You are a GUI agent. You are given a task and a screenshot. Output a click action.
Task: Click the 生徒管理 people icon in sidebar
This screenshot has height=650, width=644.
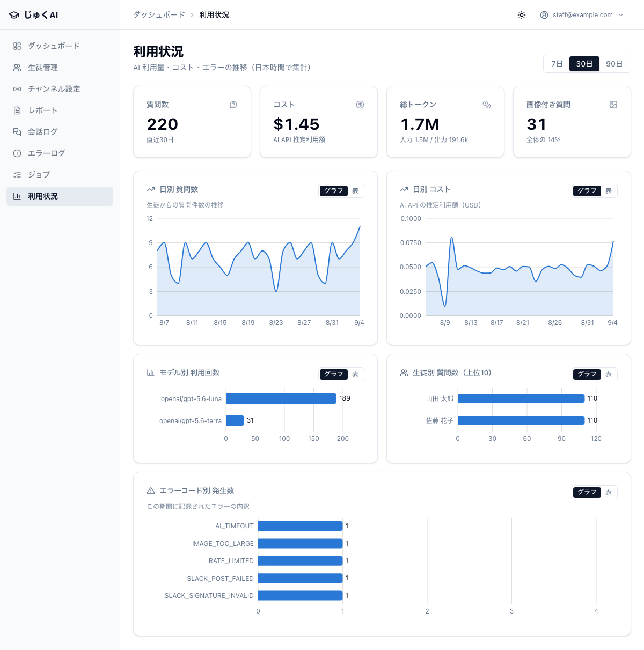17,68
